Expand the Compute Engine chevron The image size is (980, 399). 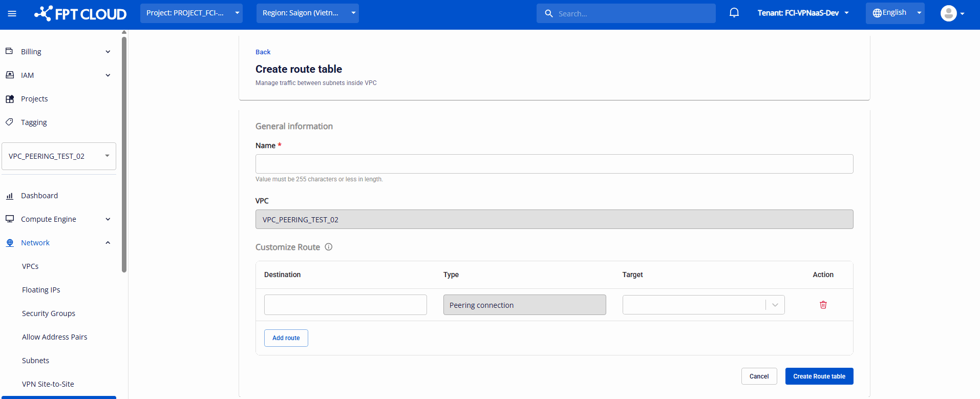click(x=108, y=219)
